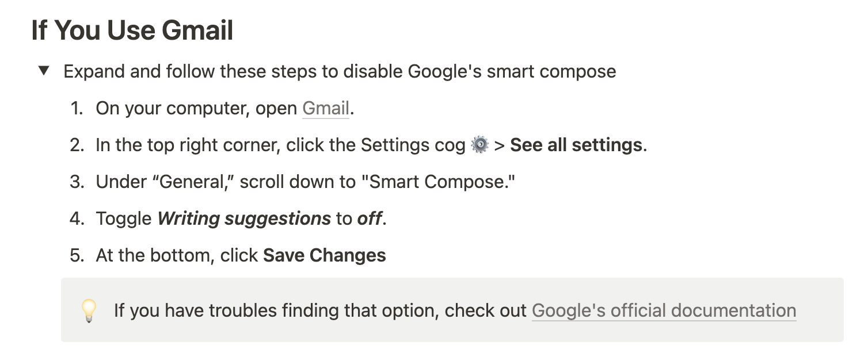Click the bold "Save Changes" text
This screenshot has height=361, width=868.
(324, 255)
